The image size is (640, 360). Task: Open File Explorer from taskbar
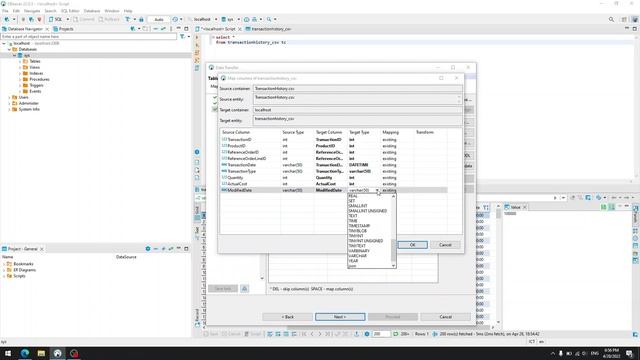pos(41,353)
